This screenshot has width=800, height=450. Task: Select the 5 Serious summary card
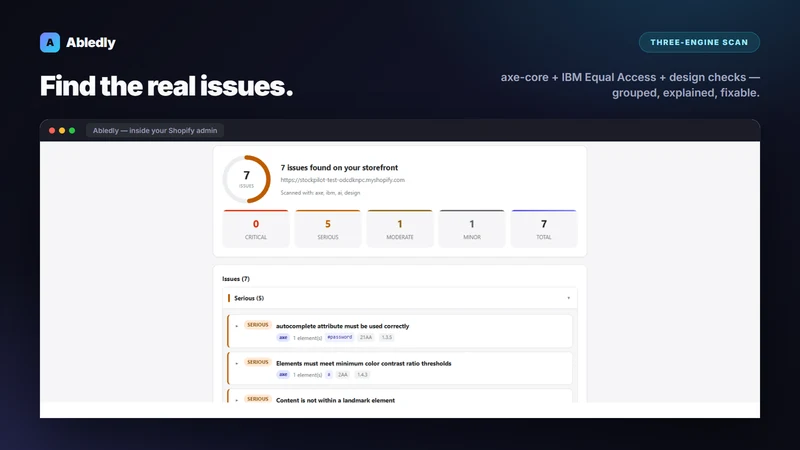click(328, 229)
